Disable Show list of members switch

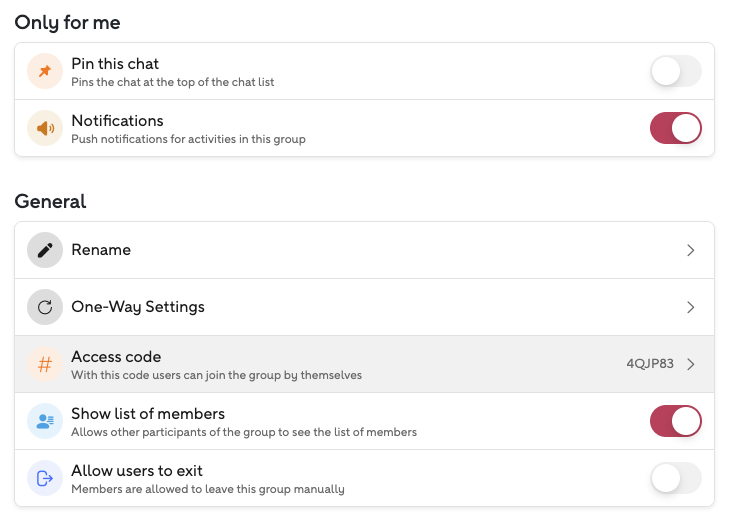[x=676, y=421]
